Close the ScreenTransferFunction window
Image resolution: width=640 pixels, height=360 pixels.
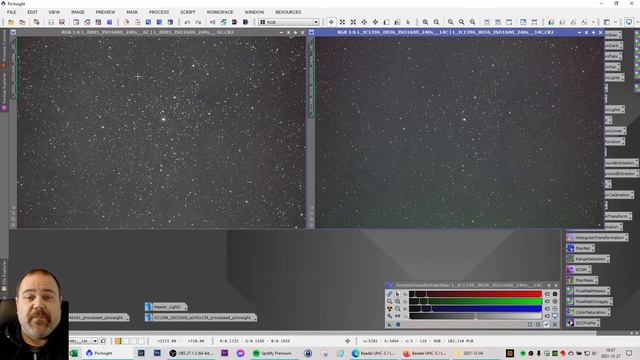click(556, 285)
